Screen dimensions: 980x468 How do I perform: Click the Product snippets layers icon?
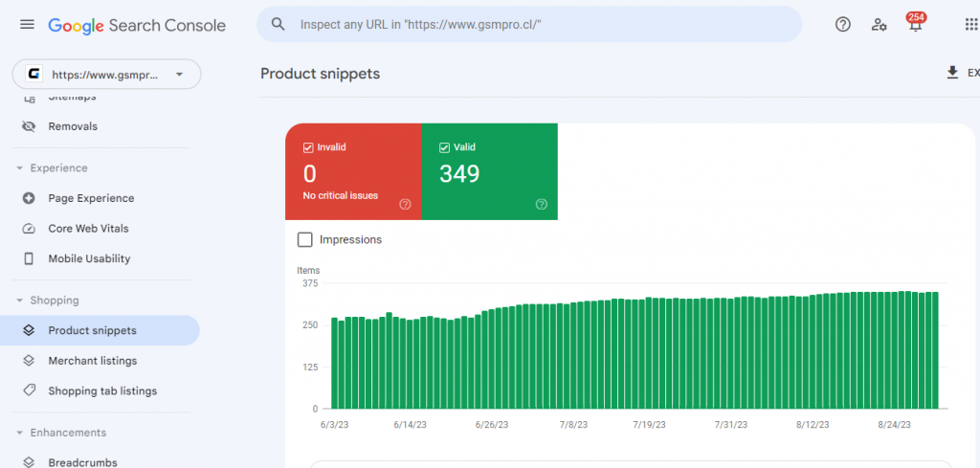pyautogui.click(x=28, y=330)
